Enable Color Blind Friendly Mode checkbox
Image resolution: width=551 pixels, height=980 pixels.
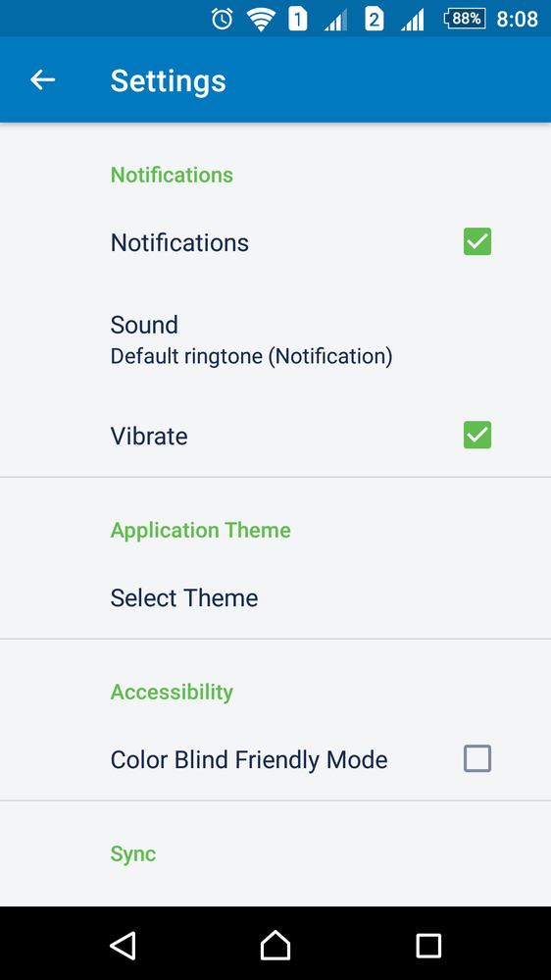(477, 758)
